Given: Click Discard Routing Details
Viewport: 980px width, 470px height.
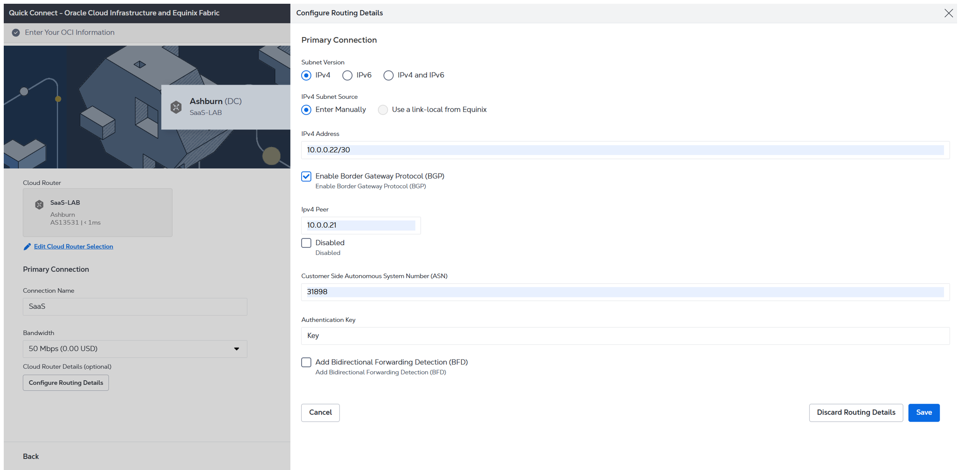Looking at the screenshot, I should click(855, 412).
